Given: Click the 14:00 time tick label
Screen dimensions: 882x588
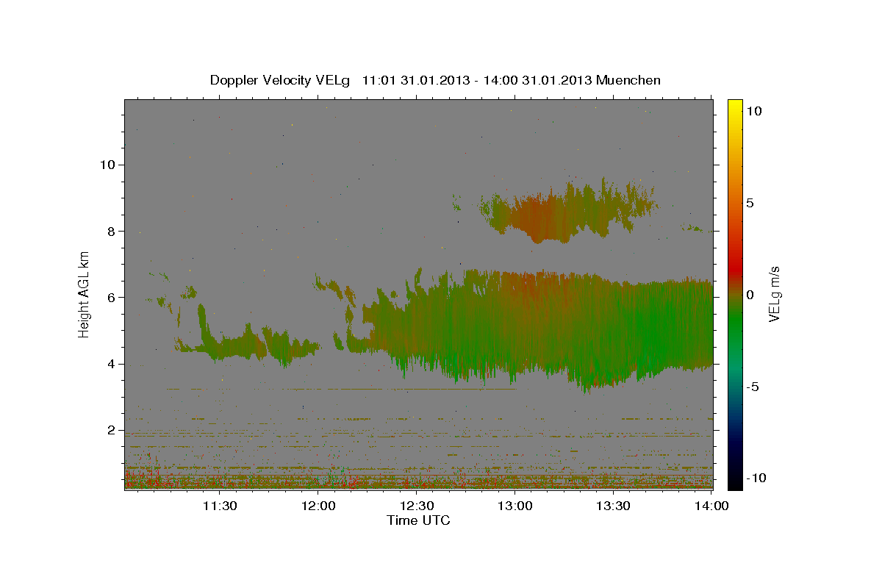Looking at the screenshot, I should tap(711, 506).
